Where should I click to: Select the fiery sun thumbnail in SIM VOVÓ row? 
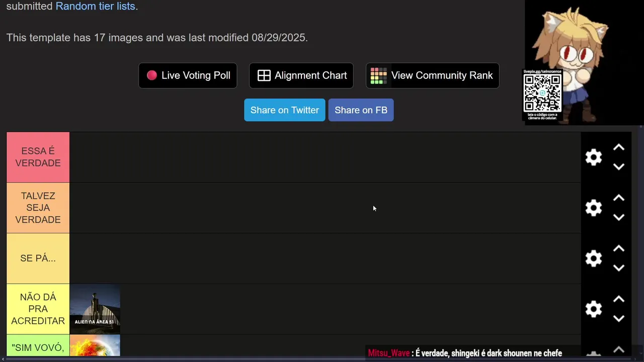click(95, 346)
